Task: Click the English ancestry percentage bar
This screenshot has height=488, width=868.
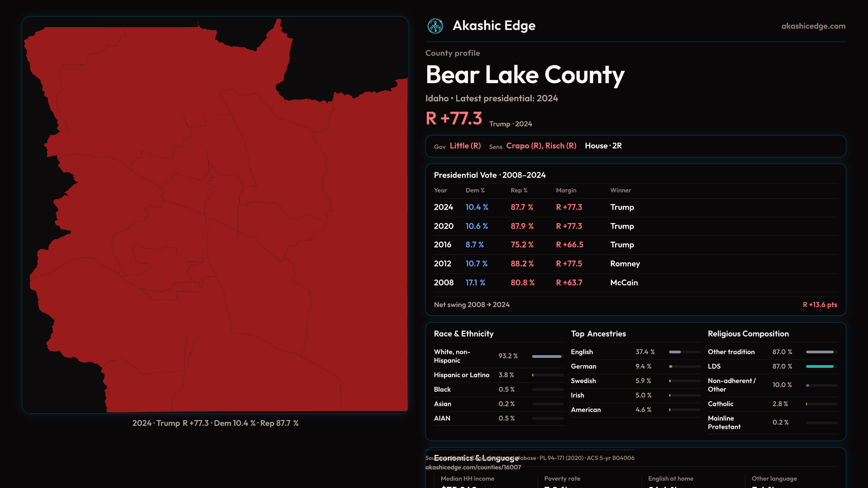Action: tap(684, 352)
